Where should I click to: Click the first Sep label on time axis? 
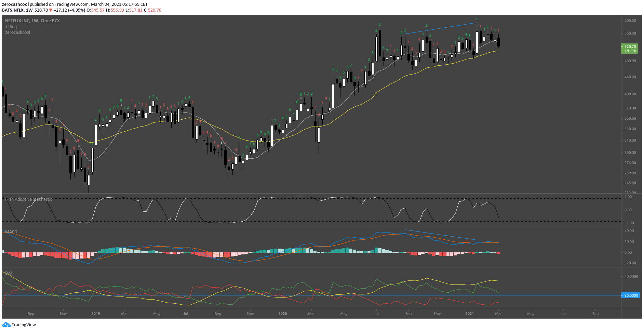[x=31, y=314]
